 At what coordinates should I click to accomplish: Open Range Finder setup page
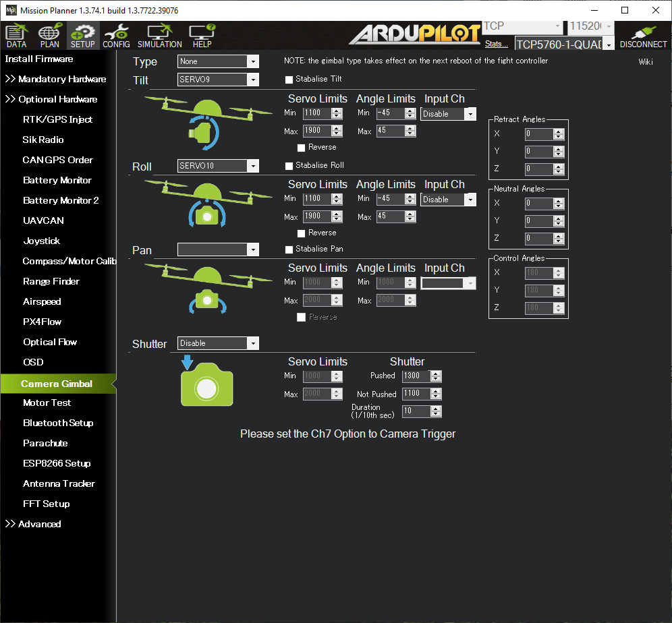51,281
